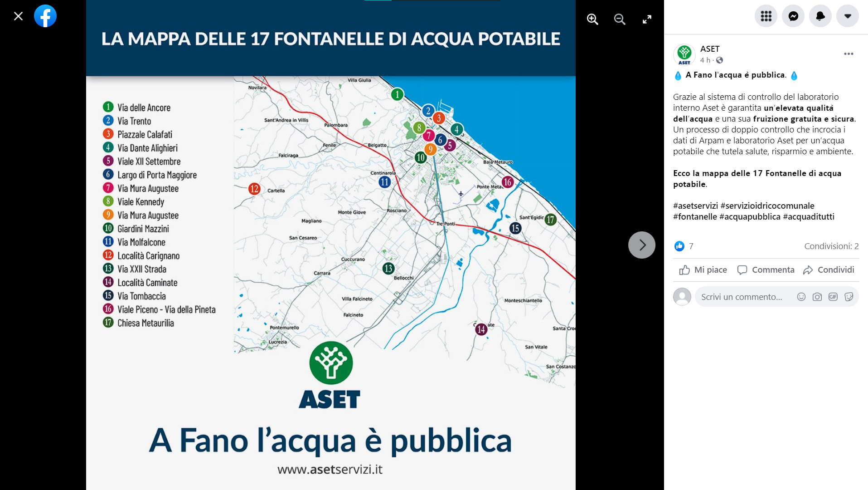Attach a photo to the comment
Image resolution: width=868 pixels, height=490 pixels.
[817, 297]
